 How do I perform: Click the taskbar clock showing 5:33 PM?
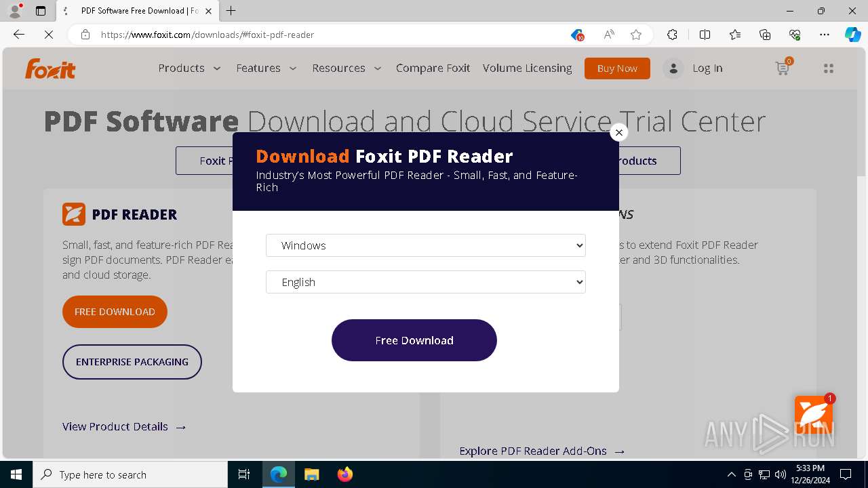(810, 474)
